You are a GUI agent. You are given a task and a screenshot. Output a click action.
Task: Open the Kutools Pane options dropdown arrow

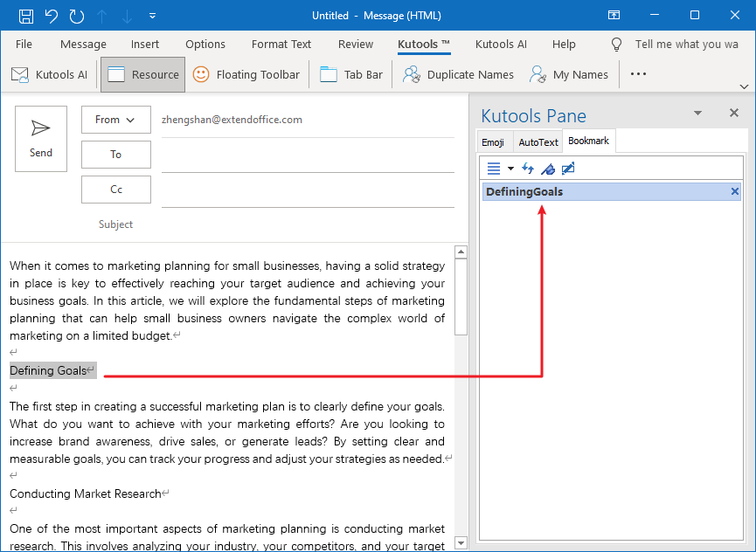tap(697, 114)
